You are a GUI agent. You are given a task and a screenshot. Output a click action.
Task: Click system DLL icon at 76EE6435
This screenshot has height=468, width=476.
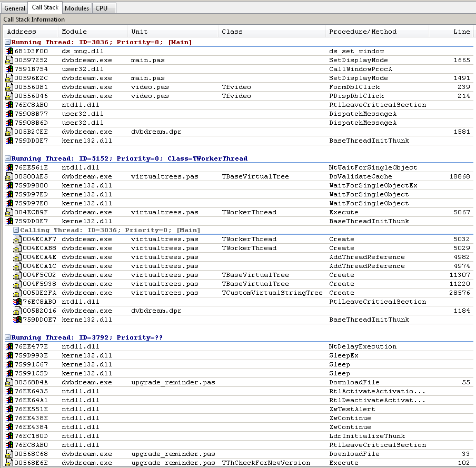[9, 391]
